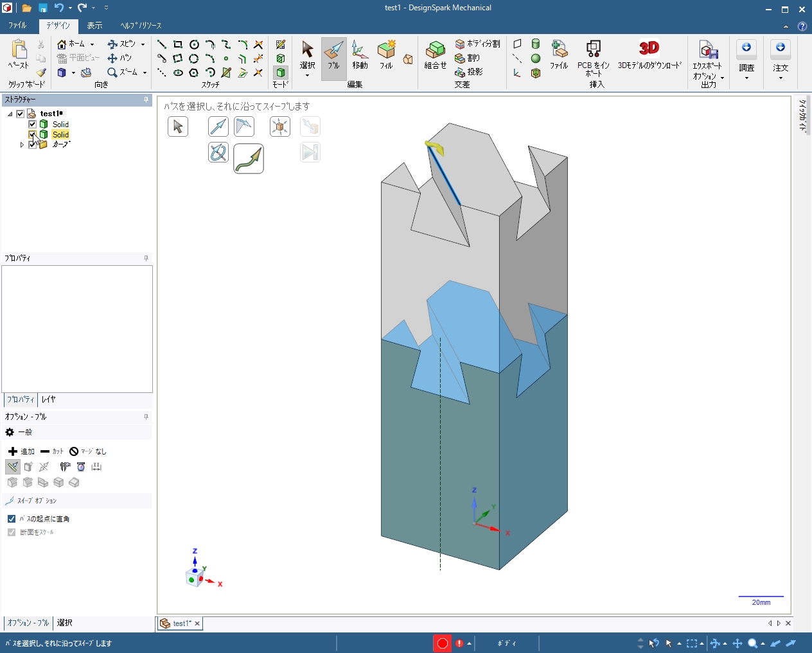Click the 組合せ (Combine) tool
812x653 pixels.
coord(435,55)
